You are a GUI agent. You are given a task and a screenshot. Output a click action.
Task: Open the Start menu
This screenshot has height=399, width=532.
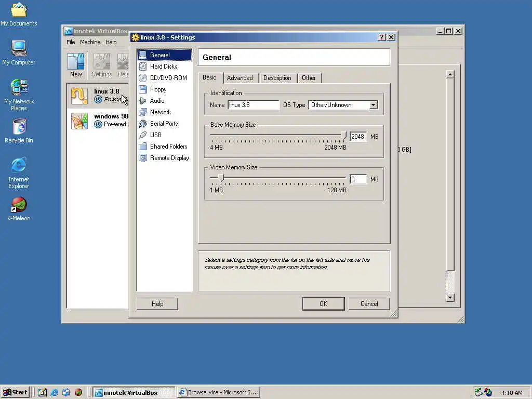pyautogui.click(x=15, y=393)
